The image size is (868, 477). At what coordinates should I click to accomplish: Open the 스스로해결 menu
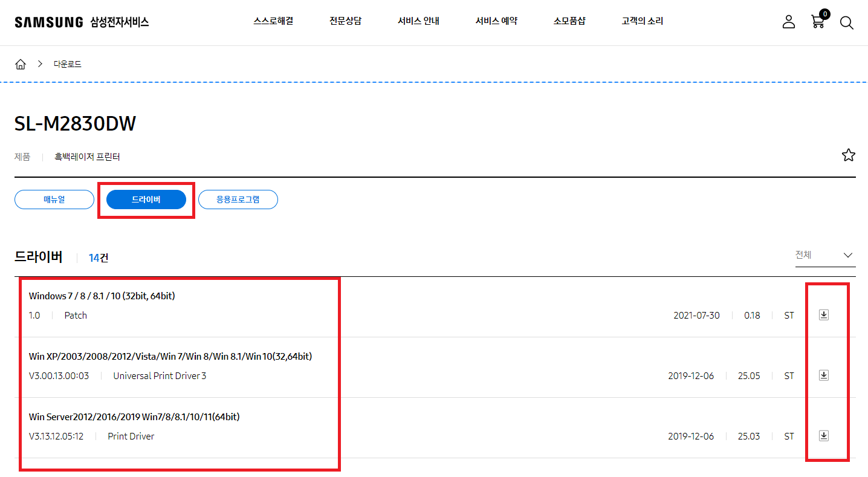coord(273,21)
